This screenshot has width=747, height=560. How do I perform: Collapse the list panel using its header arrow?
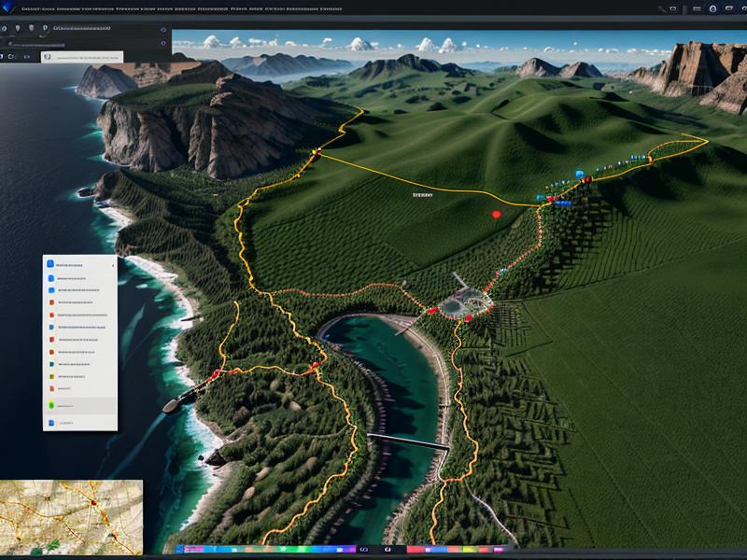[x=113, y=265]
